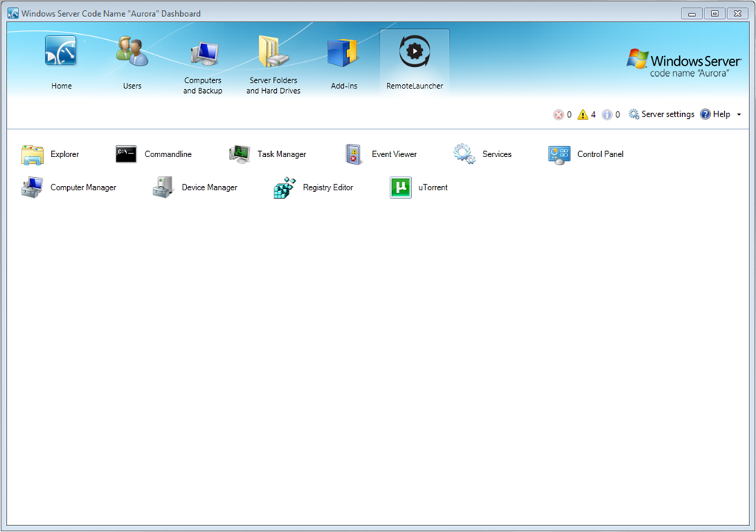Click the Commandline label
756x532 pixels.
[x=168, y=154]
